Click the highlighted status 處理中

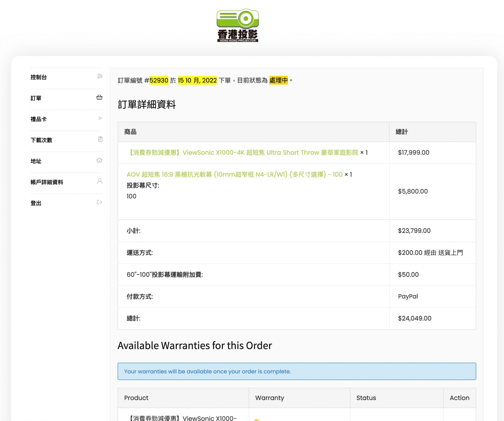(x=278, y=80)
